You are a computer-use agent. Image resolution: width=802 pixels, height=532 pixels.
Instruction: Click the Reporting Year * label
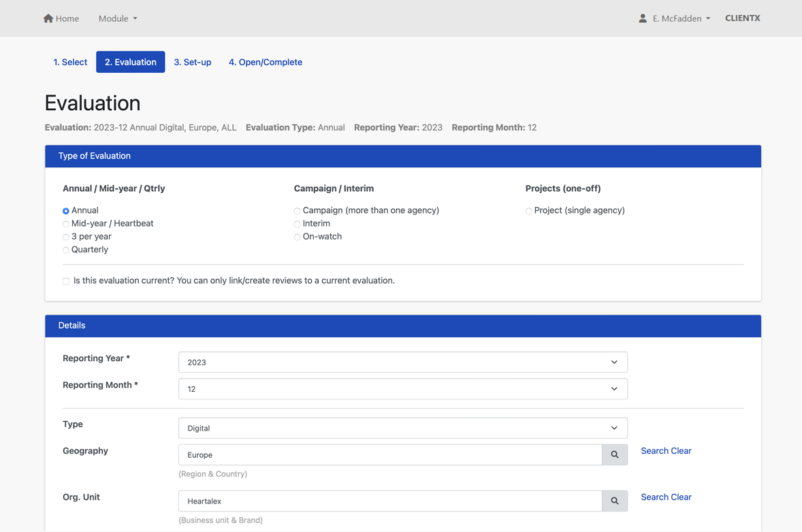[x=96, y=359]
